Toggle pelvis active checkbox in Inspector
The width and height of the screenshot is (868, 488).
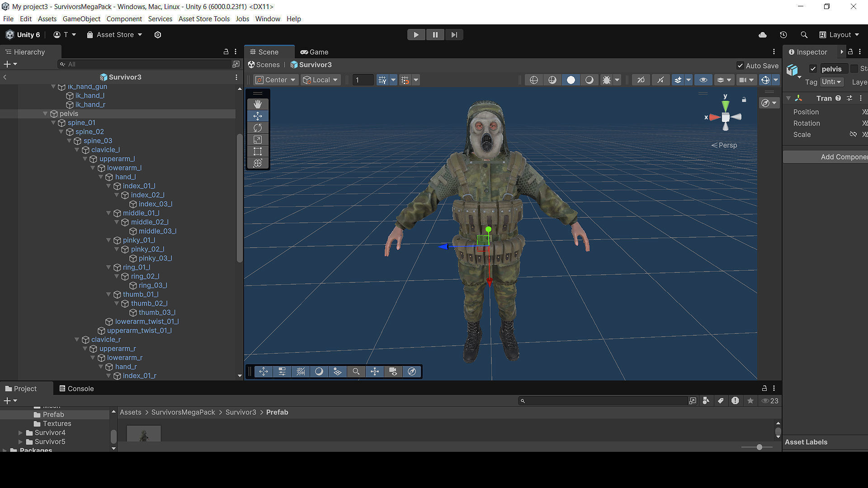(813, 69)
